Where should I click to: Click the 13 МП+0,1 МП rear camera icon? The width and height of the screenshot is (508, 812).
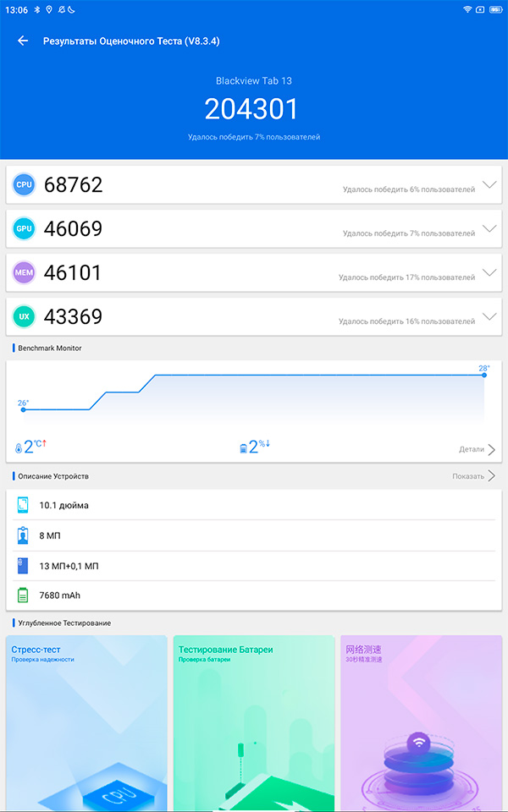point(23,566)
